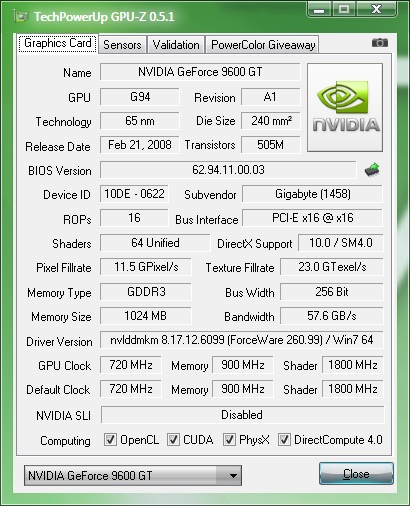Screen dimensions: 412x506
Task: Click the NVIDIA logo image
Action: (345, 108)
